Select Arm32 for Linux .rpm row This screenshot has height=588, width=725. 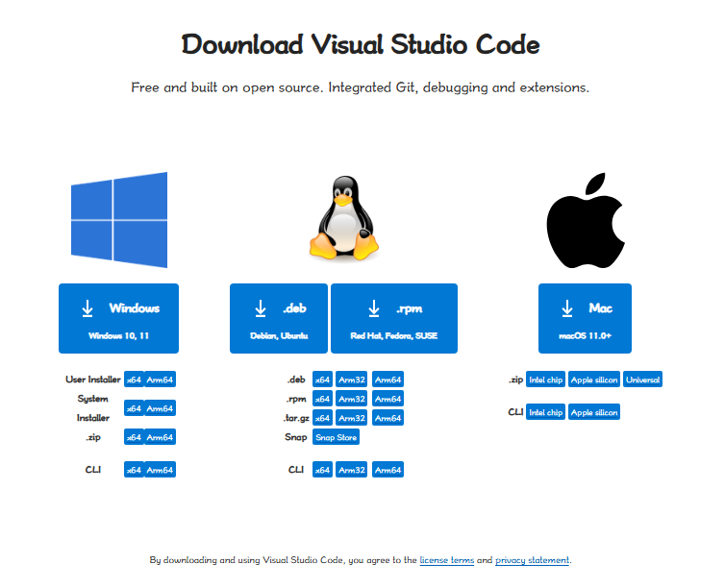(x=351, y=399)
